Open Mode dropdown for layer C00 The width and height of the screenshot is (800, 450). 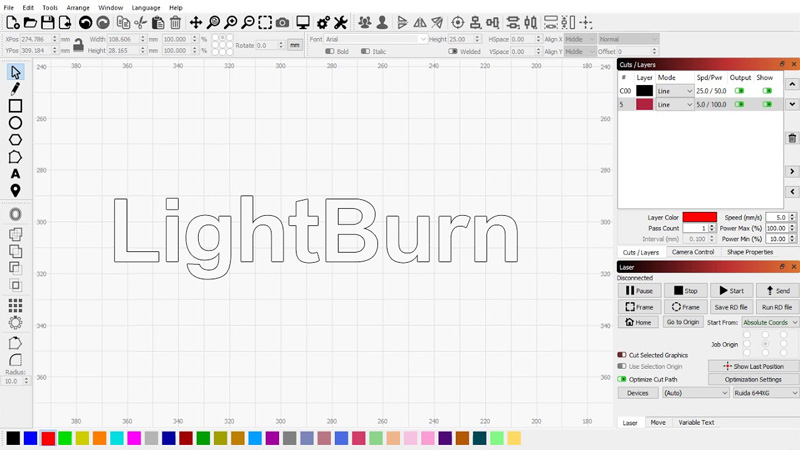pos(675,91)
